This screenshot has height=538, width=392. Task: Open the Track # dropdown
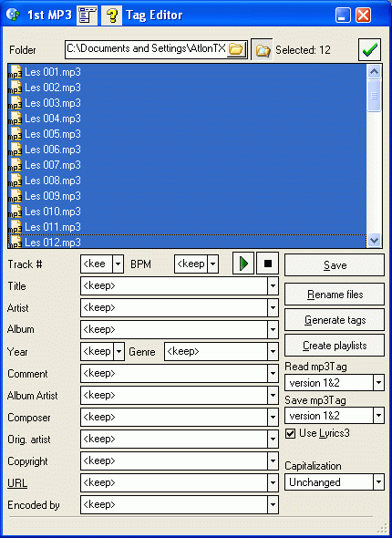coord(118,264)
